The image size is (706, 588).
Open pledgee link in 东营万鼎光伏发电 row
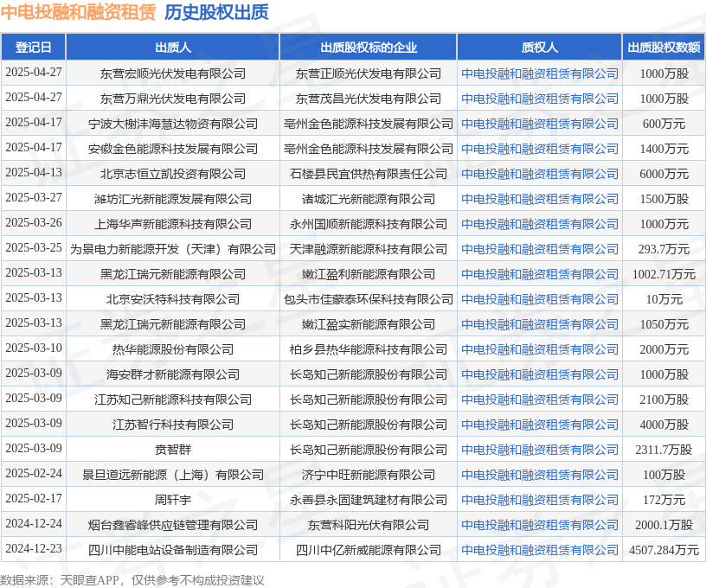pos(539,99)
